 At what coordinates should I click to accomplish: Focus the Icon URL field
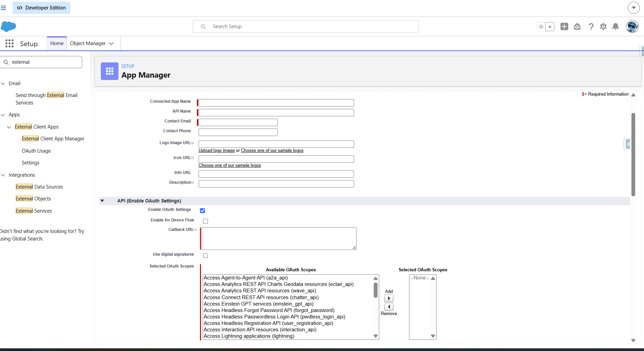pyautogui.click(x=276, y=159)
